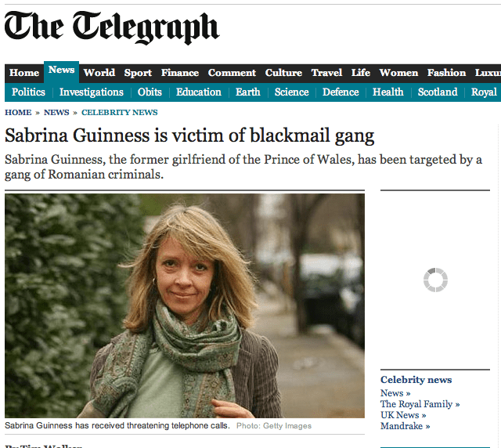
Task: Click the Sabrina Guinness article photo
Action: [185, 305]
